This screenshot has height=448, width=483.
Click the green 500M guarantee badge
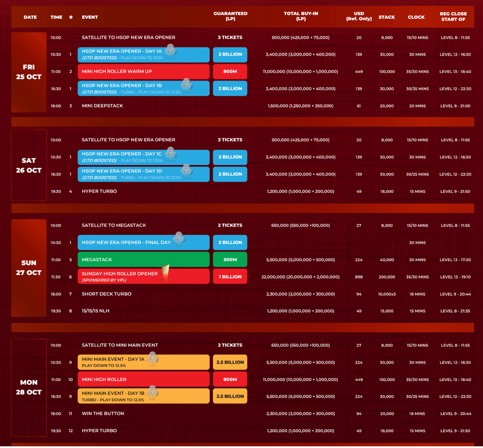pyautogui.click(x=230, y=259)
